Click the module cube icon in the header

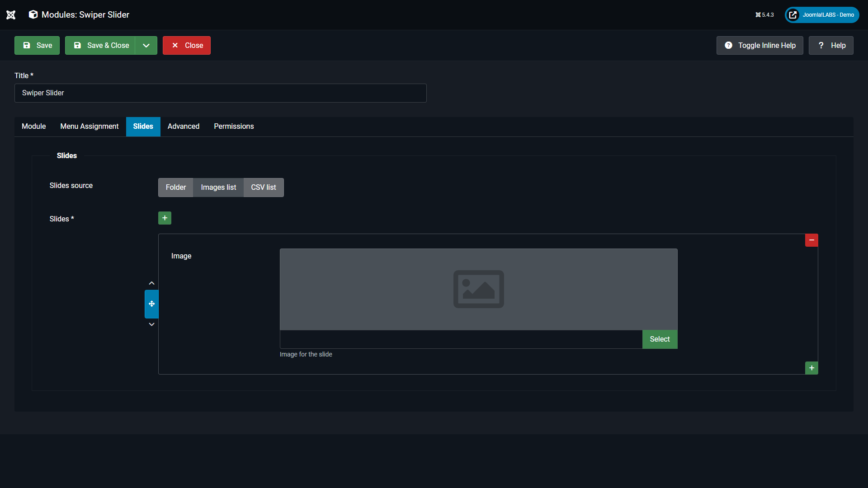[33, 14]
